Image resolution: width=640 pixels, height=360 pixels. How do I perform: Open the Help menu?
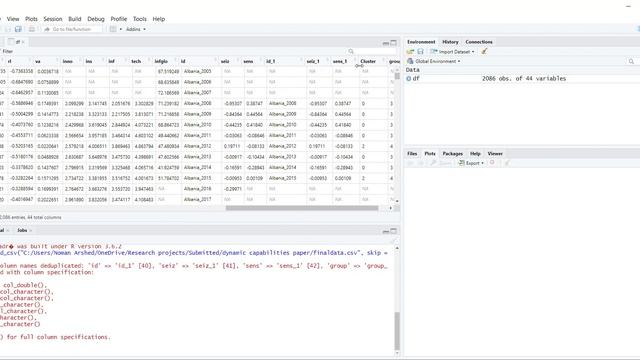(159, 19)
